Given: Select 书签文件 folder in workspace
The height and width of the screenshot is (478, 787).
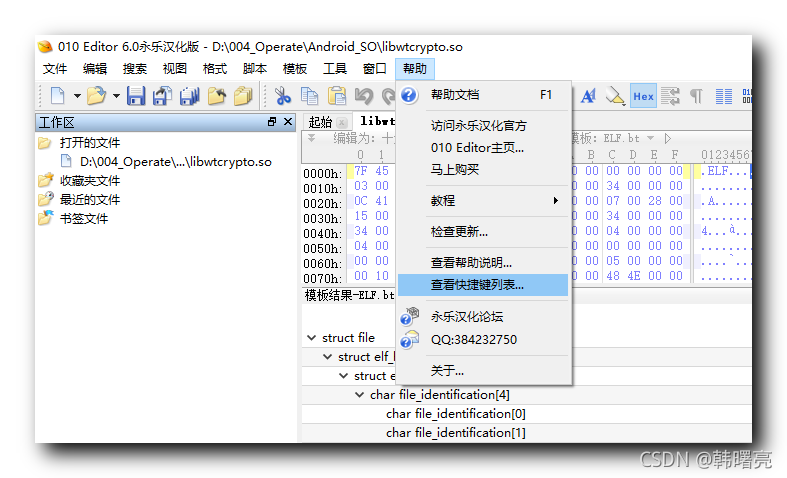Looking at the screenshot, I should point(84,219).
